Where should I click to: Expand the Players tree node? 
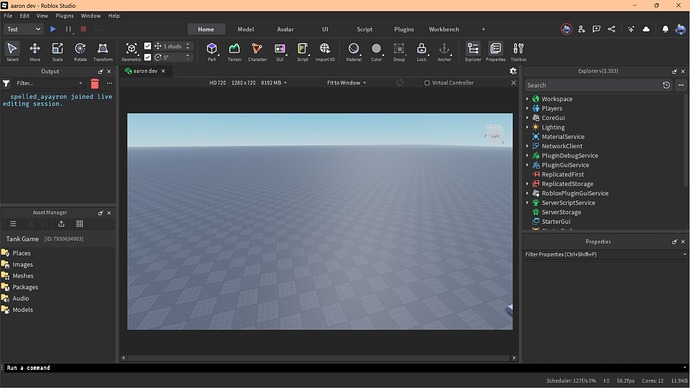click(527, 108)
